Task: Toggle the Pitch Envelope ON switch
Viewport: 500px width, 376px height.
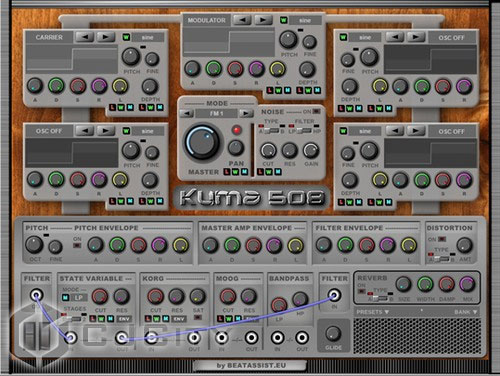Action: click(77, 246)
